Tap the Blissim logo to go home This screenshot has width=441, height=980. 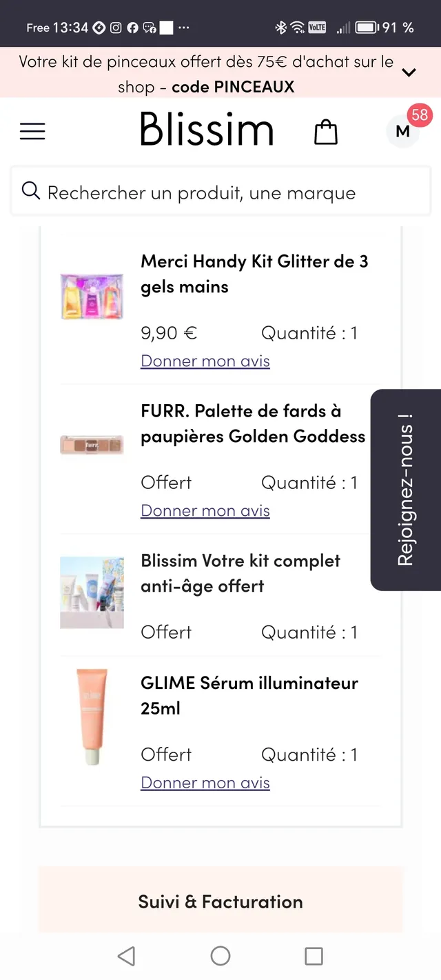pyautogui.click(x=206, y=130)
